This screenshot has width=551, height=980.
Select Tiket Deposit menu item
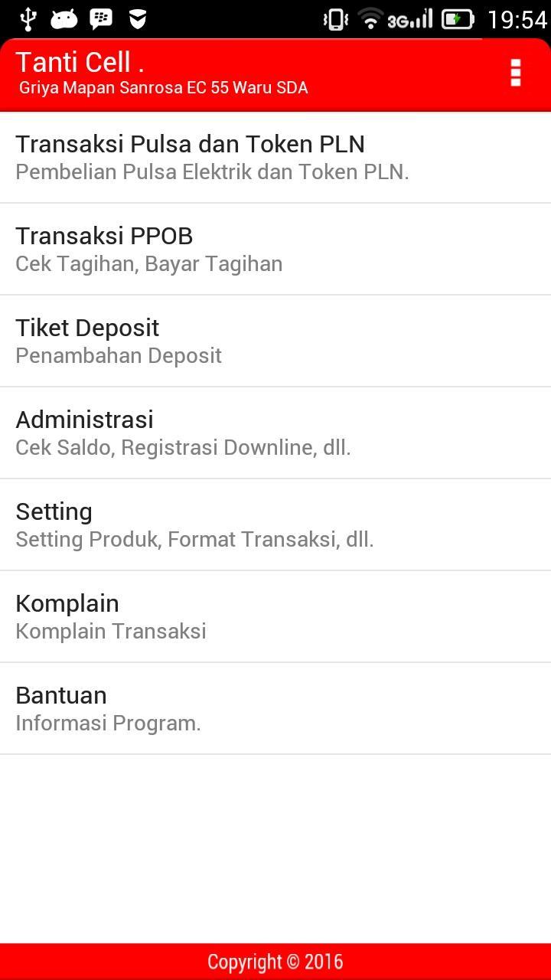pos(275,341)
